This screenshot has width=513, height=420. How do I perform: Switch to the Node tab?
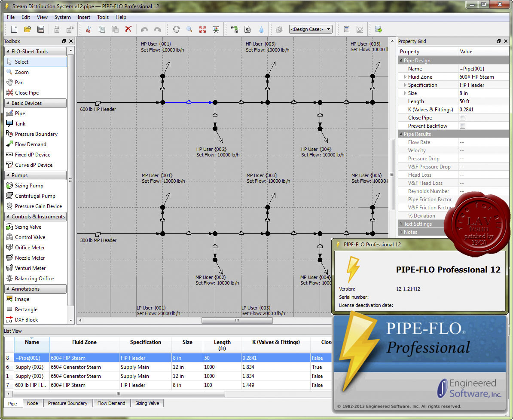(32, 403)
